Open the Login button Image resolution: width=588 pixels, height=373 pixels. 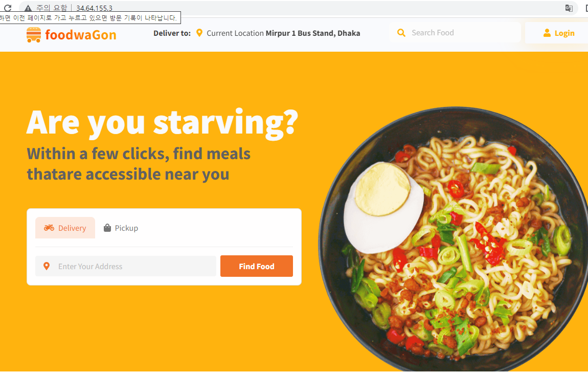click(558, 33)
